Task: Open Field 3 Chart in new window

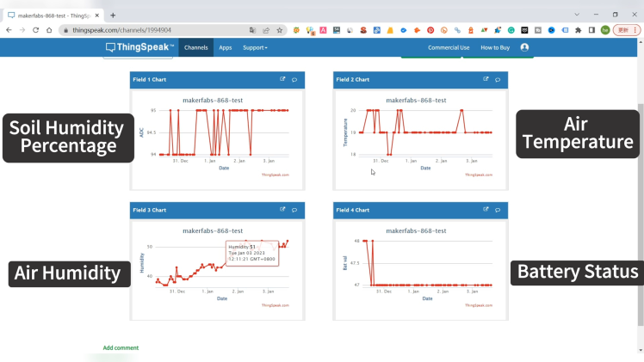Action: (x=282, y=209)
